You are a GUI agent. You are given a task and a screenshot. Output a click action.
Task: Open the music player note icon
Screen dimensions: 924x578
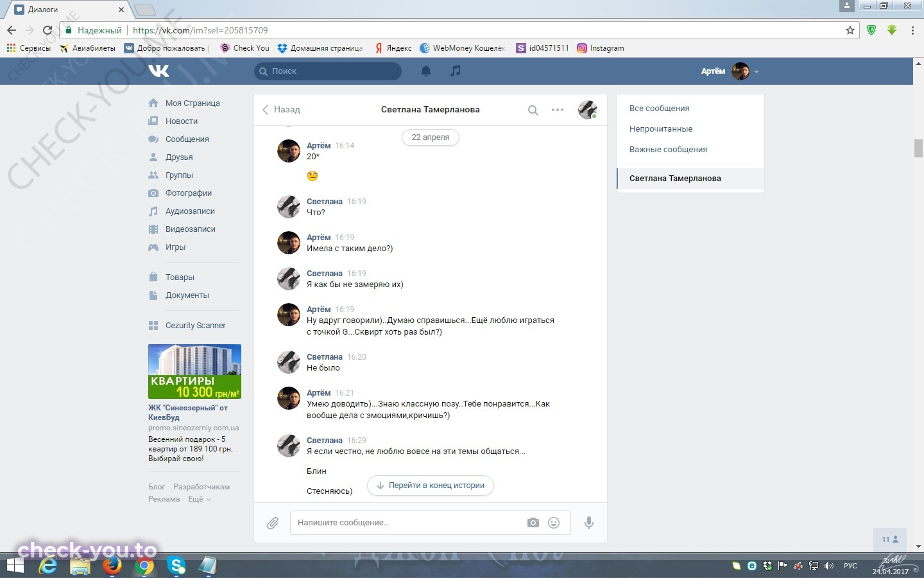[x=456, y=71]
